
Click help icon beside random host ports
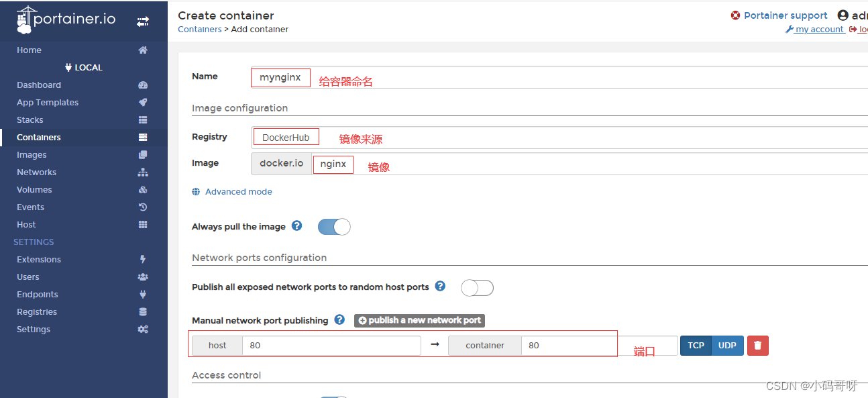pos(440,286)
